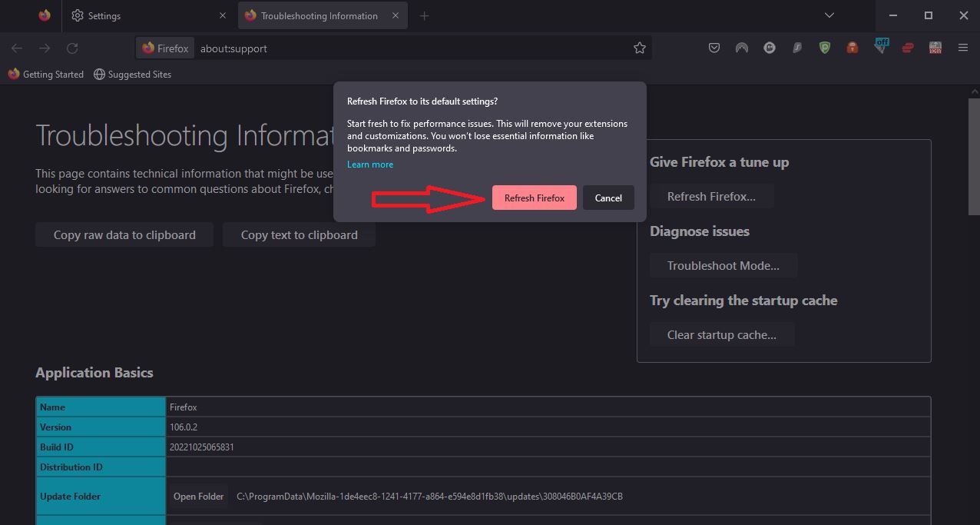Confirm with the Refresh Firefox button
Screen dimensions: 980x525
pyautogui.click(x=534, y=198)
